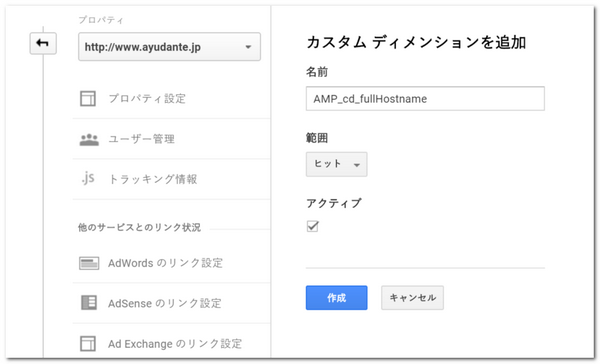Open トラッキング情報 menu item
The width and height of the screenshot is (600, 364).
click(x=153, y=179)
